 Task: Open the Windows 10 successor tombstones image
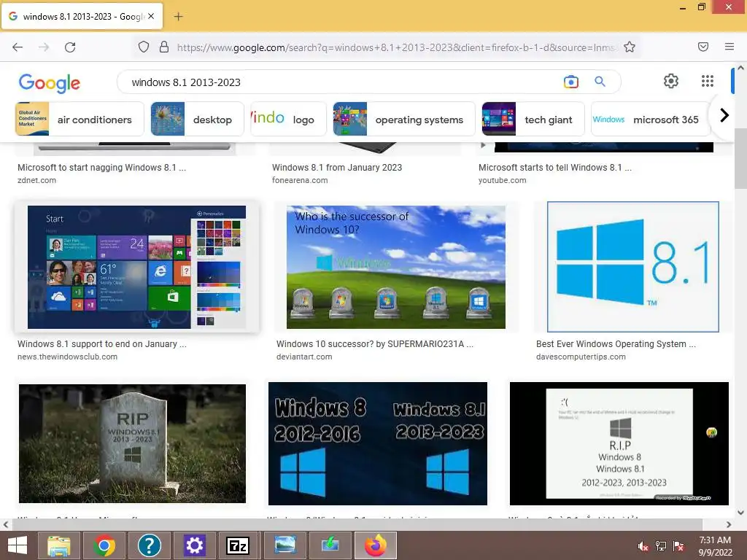pos(396,267)
